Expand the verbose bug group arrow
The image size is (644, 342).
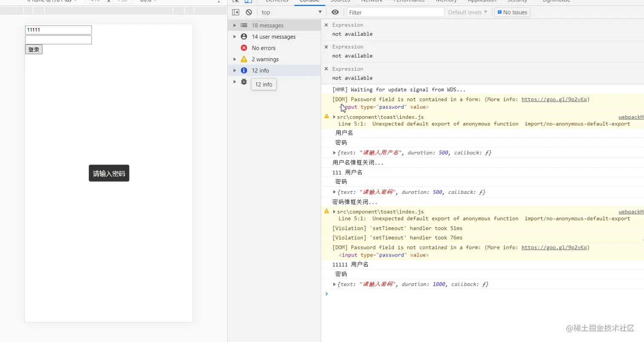(x=234, y=82)
